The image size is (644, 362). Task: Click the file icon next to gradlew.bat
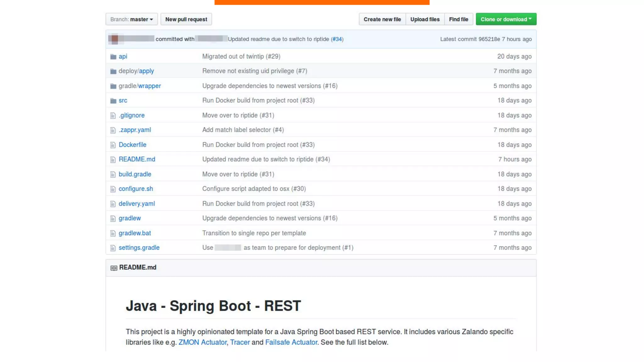tap(113, 233)
